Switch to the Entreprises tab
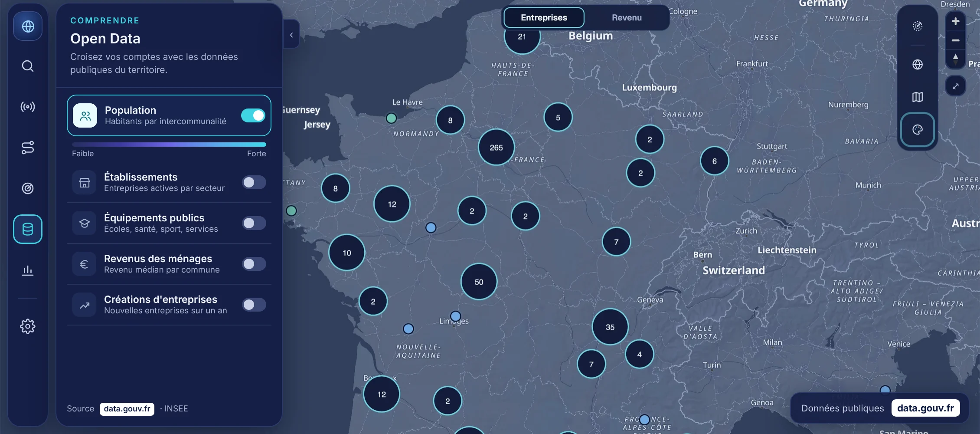Viewport: 980px width, 434px height. pyautogui.click(x=544, y=18)
